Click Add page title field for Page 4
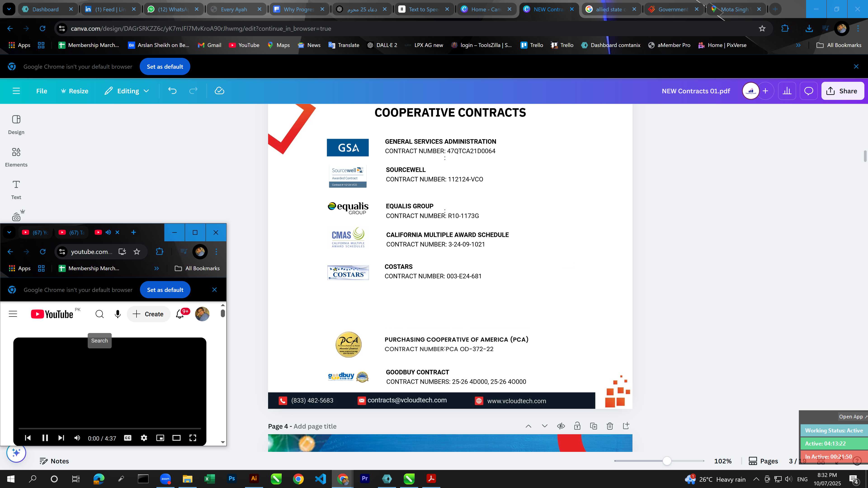 pyautogui.click(x=315, y=426)
